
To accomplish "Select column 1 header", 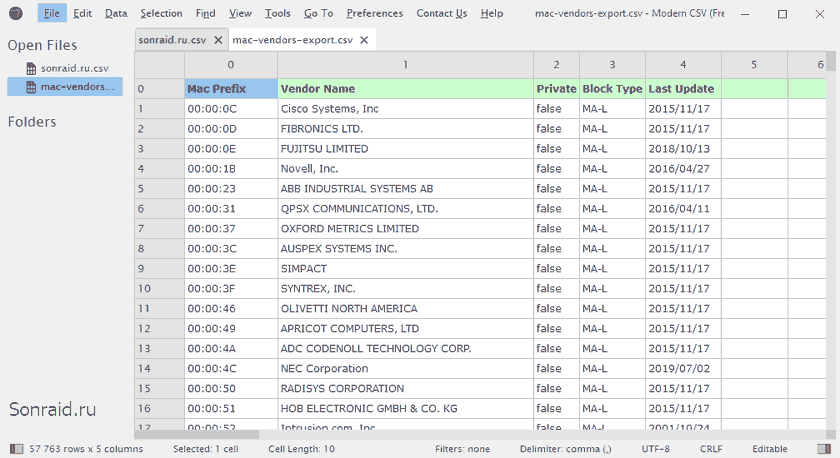I will point(406,65).
